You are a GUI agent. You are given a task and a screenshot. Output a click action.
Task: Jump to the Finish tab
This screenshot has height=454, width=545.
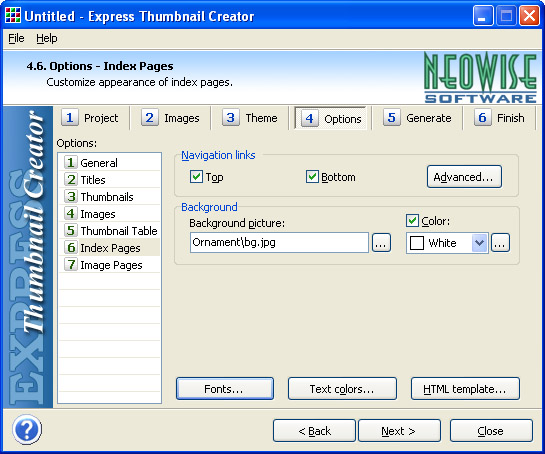[x=499, y=118]
